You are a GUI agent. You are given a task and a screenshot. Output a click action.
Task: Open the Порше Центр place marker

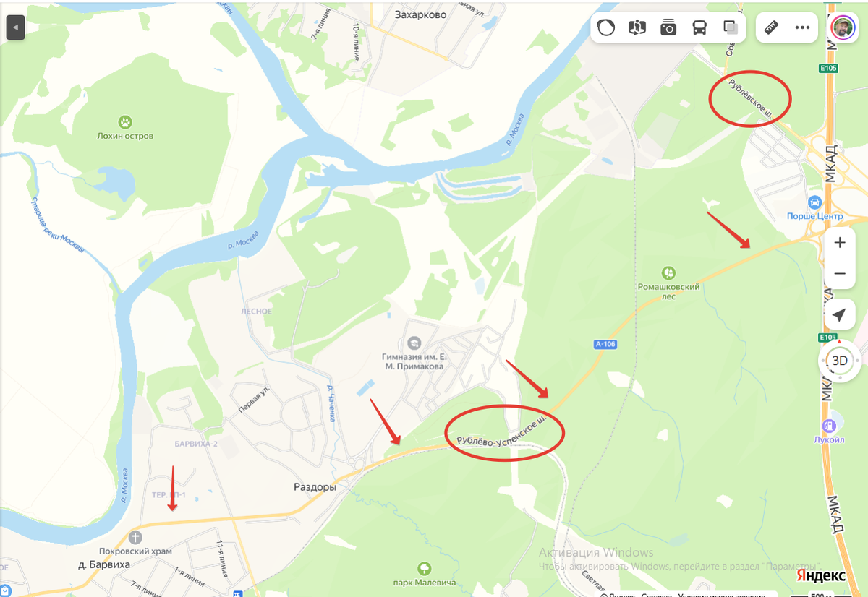815,202
